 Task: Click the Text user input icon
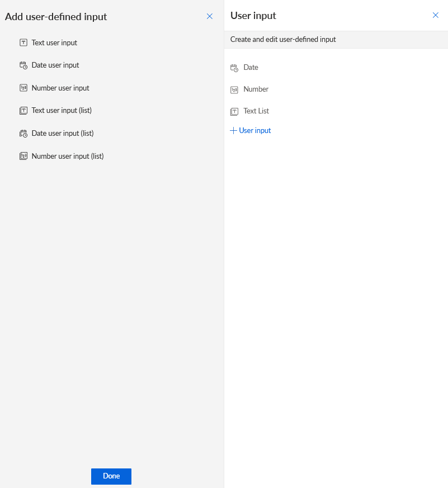tap(23, 42)
